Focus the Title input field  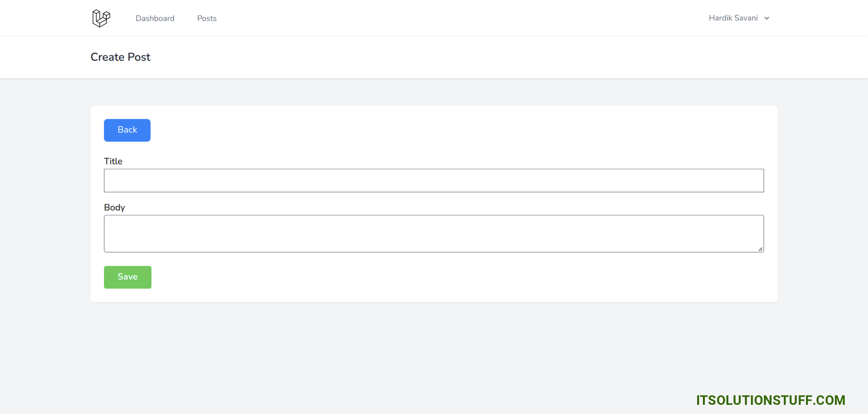click(x=433, y=181)
